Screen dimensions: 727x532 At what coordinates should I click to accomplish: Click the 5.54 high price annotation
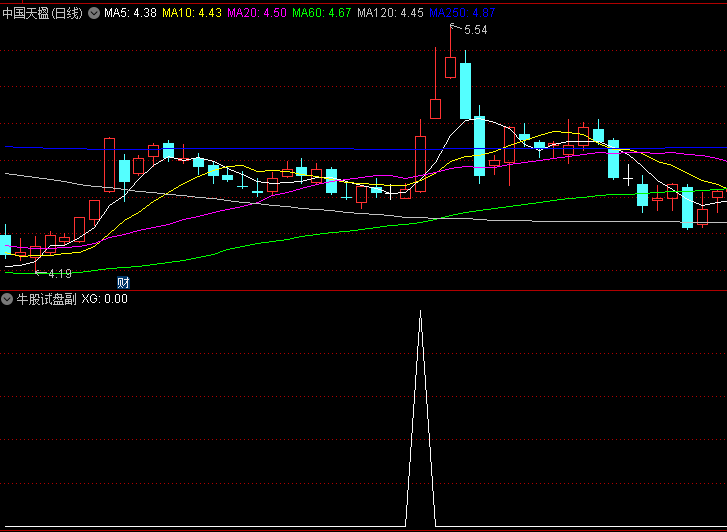(476, 31)
